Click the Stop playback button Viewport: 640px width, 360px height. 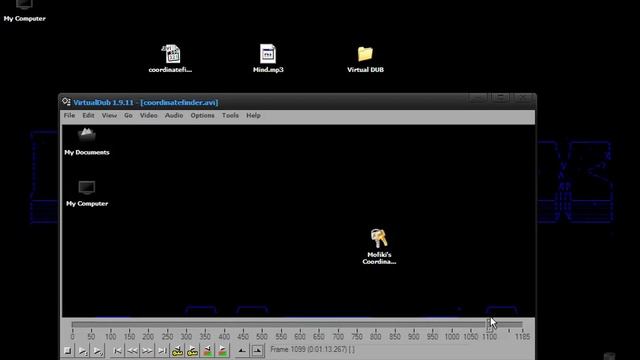(x=68, y=351)
